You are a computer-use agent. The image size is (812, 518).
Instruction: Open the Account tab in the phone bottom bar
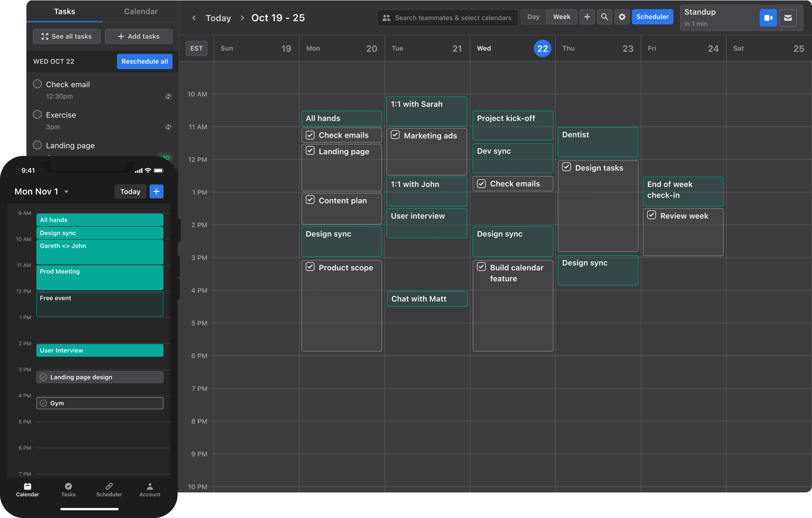coord(150,490)
